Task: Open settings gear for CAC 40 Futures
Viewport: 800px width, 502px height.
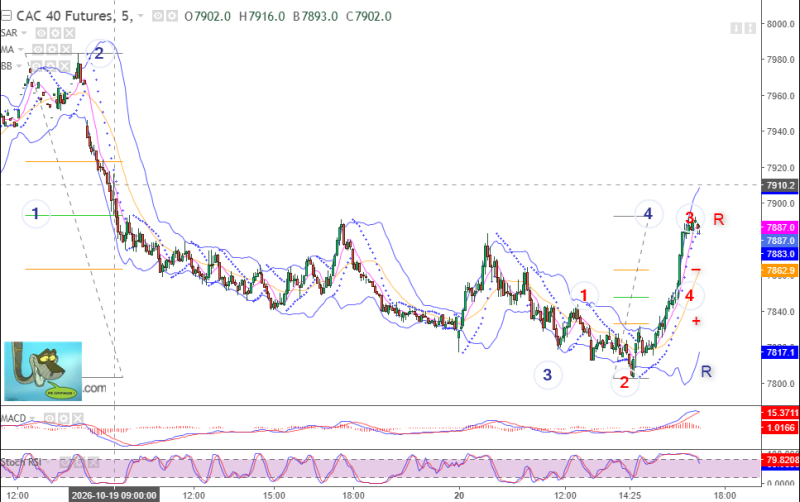Action: coord(172,16)
